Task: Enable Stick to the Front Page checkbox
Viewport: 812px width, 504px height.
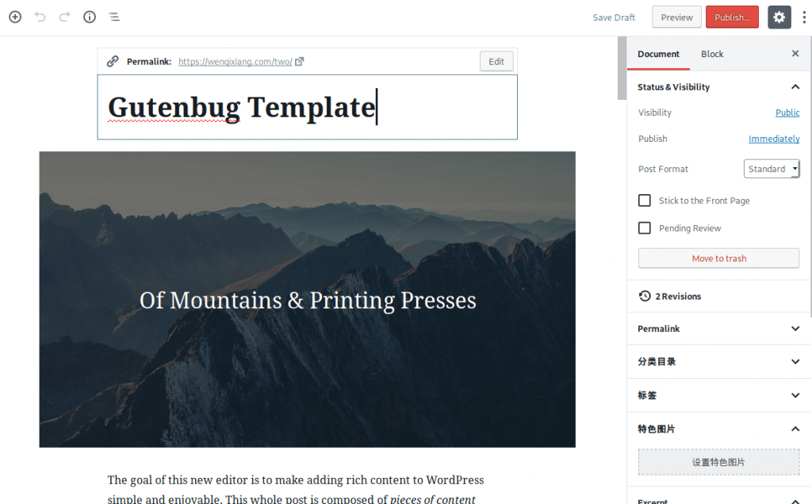Action: tap(644, 200)
